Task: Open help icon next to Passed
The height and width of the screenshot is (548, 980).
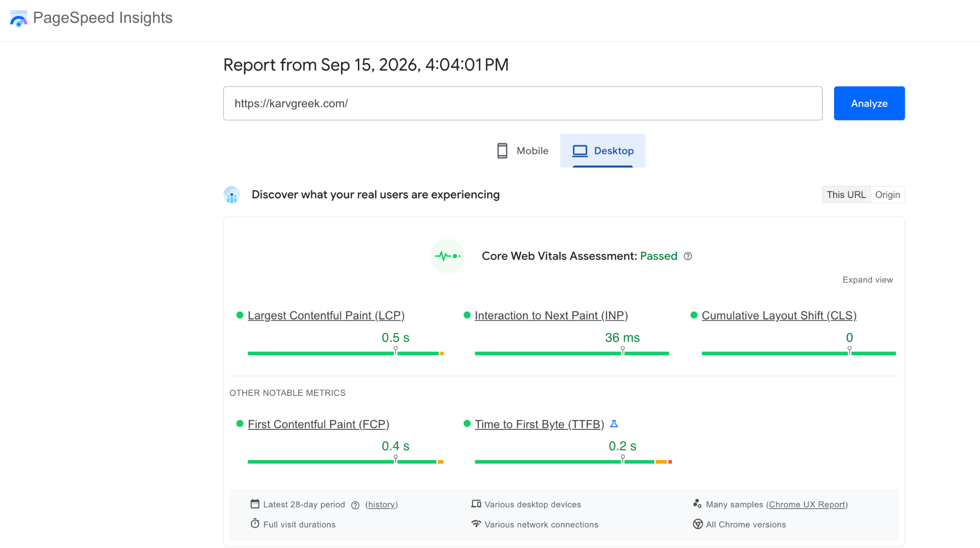Action: pyautogui.click(x=688, y=256)
